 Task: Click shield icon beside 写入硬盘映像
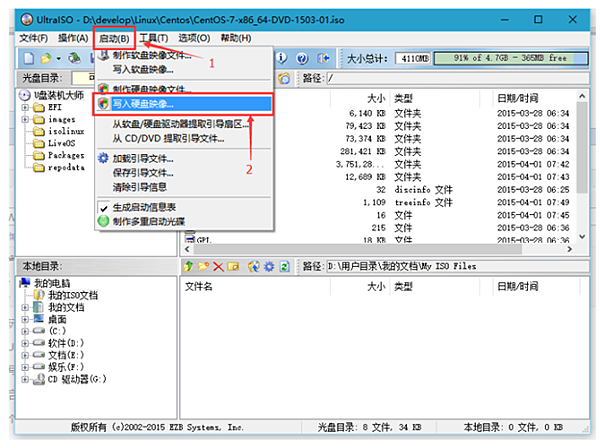pyautogui.click(x=103, y=104)
